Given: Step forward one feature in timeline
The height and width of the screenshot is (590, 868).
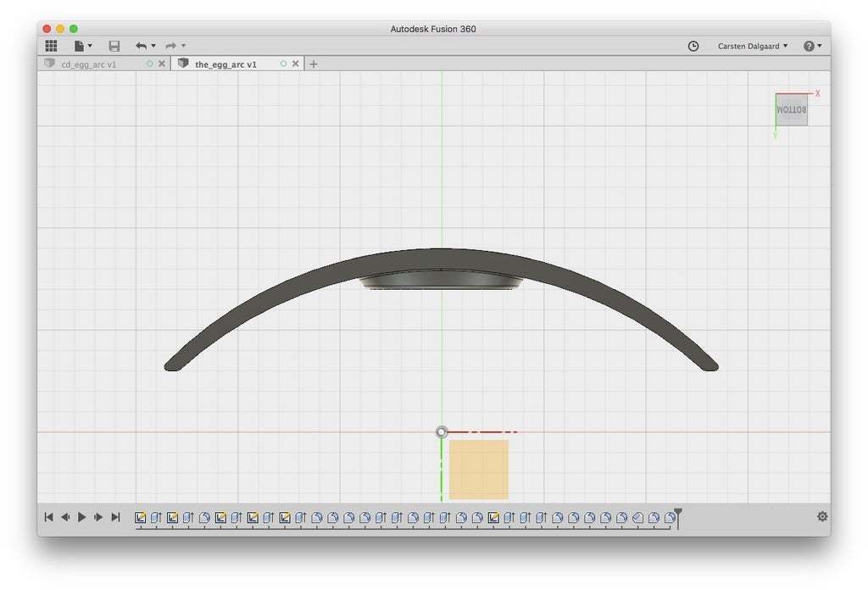Looking at the screenshot, I should [x=98, y=517].
